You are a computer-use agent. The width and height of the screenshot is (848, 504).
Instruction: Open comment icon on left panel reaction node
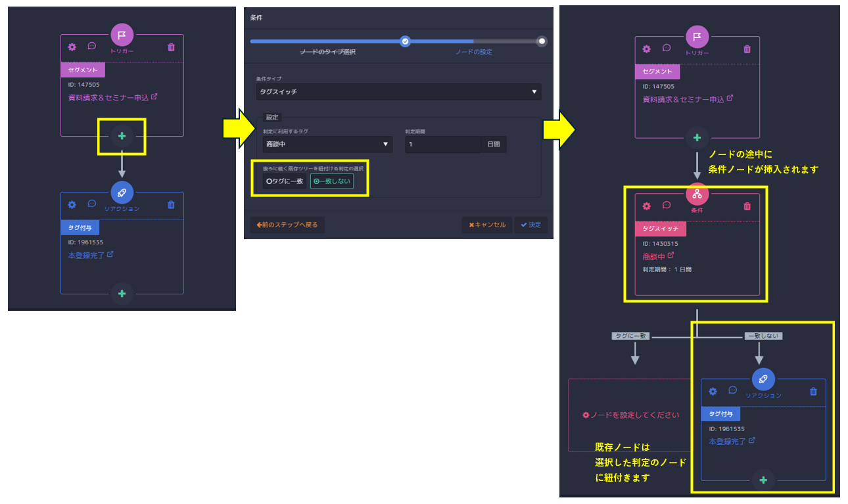(92, 204)
